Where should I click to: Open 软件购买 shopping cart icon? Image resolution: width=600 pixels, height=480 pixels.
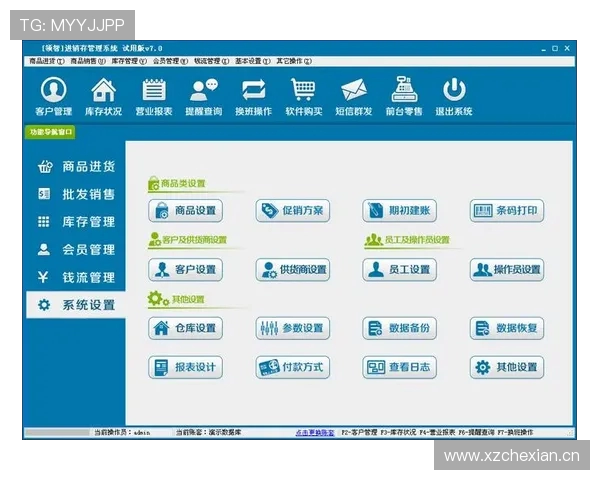(304, 96)
